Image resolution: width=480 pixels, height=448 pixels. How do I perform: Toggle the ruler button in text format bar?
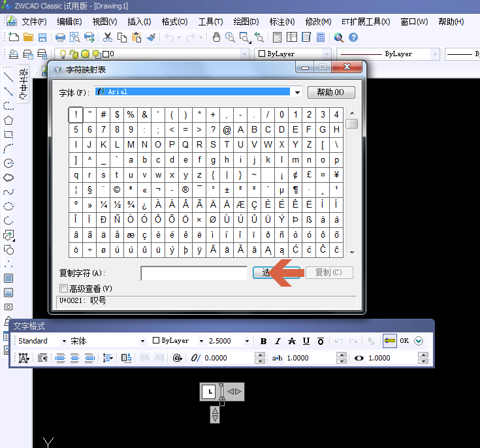pos(390,341)
